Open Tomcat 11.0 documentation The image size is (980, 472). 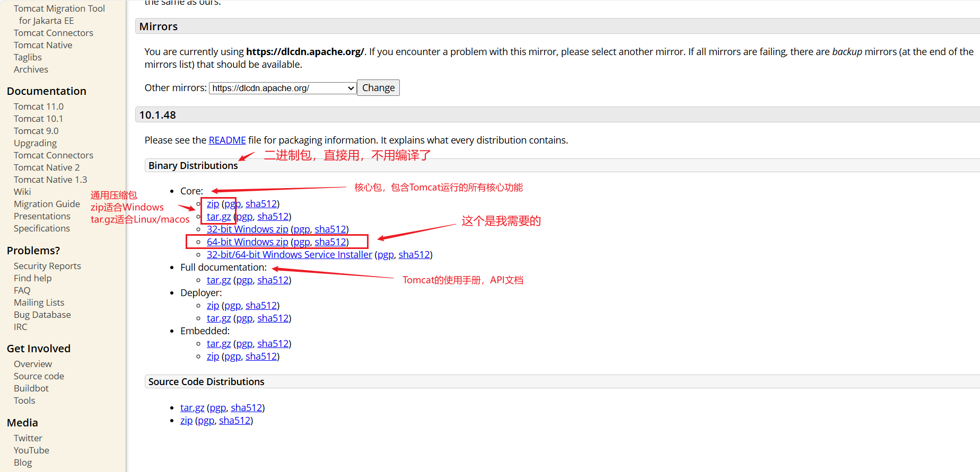(38, 106)
